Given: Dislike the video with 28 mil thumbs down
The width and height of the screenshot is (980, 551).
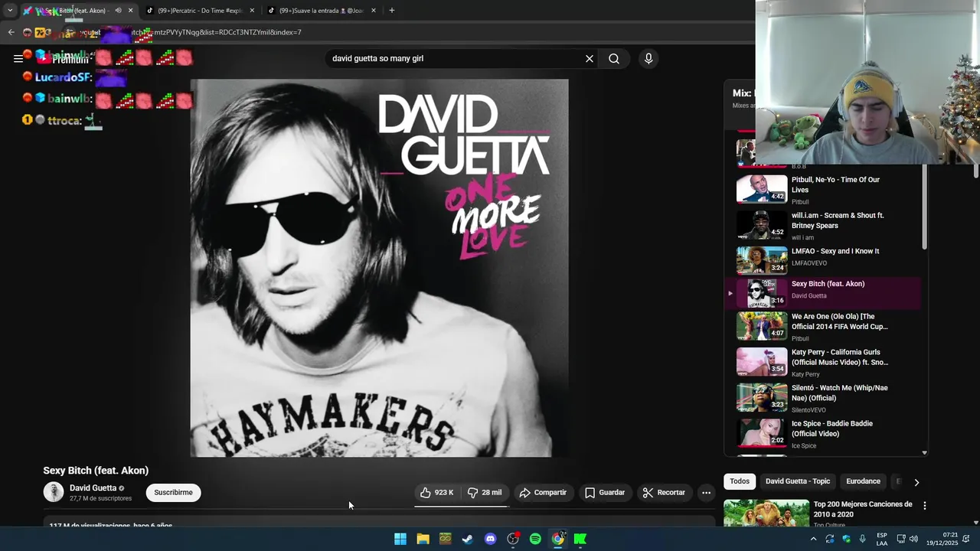Looking at the screenshot, I should tap(485, 493).
